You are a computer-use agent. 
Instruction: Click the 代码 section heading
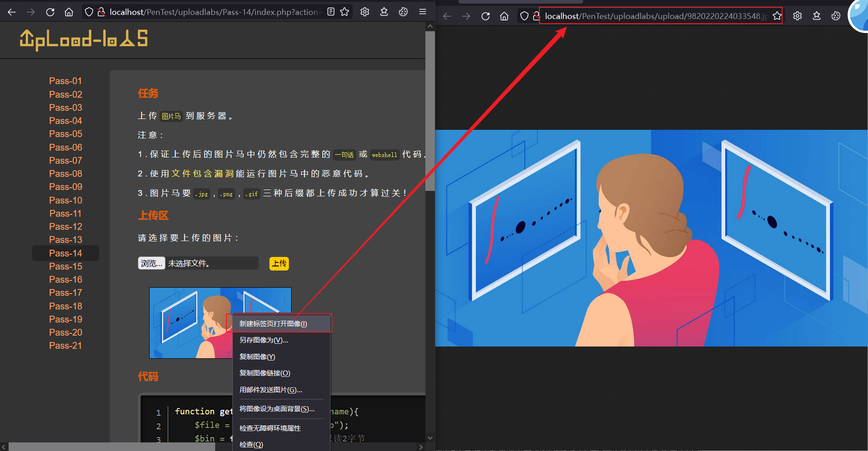148,377
